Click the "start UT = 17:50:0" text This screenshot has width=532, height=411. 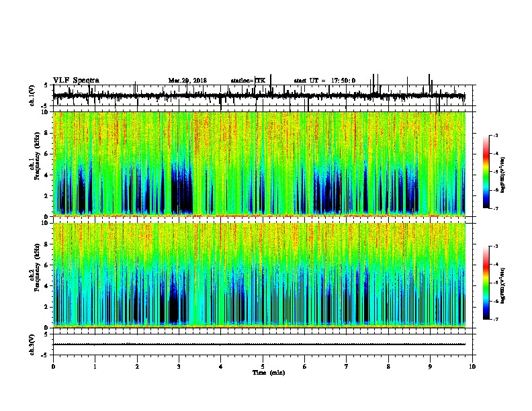tap(324, 81)
